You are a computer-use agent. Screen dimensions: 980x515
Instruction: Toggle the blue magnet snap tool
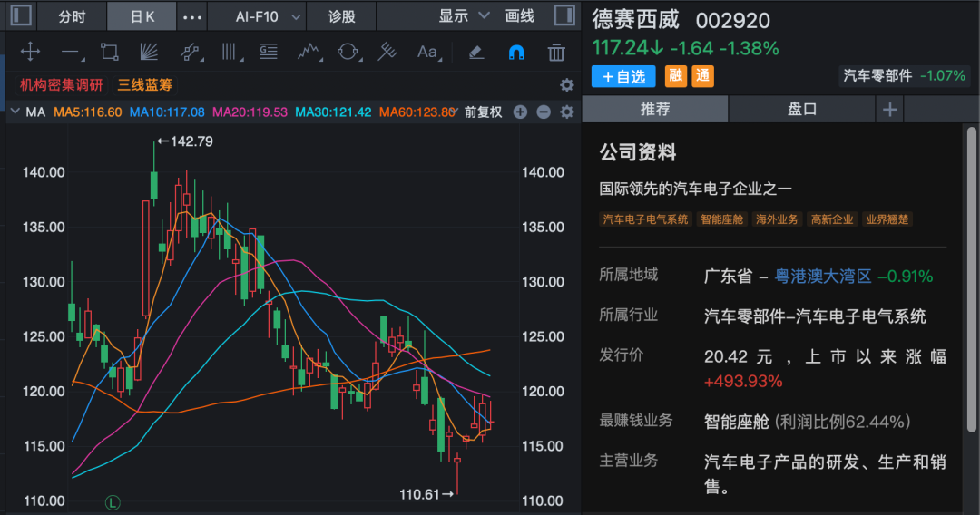click(516, 53)
